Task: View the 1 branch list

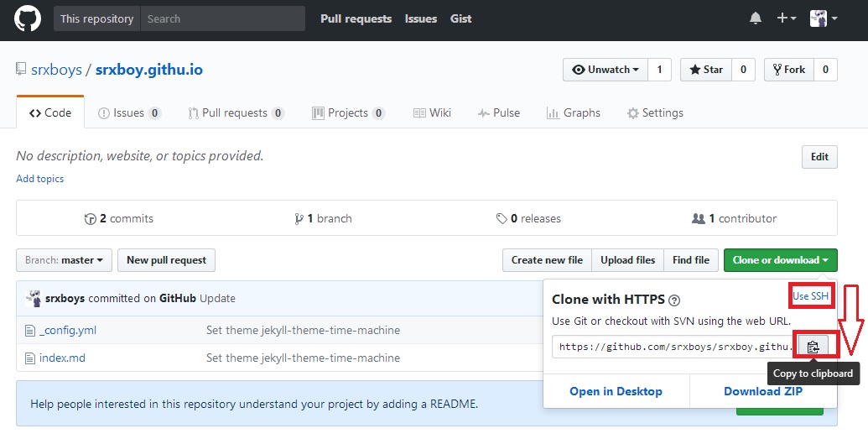Action: [x=323, y=218]
